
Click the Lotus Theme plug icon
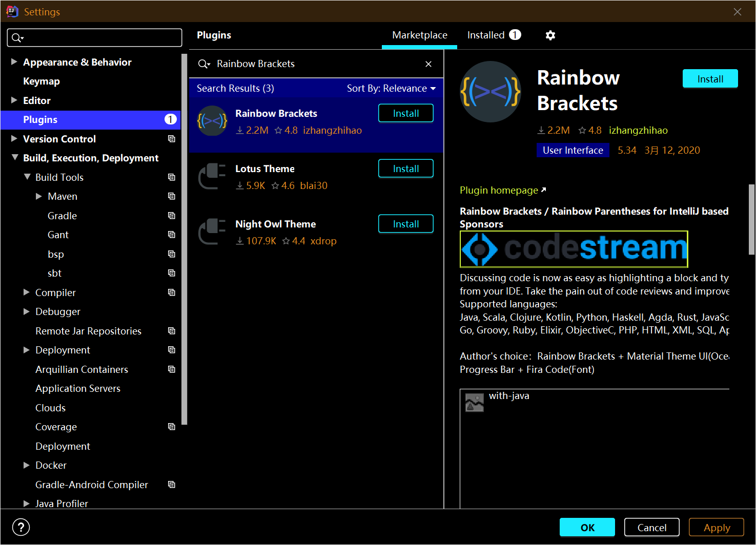[212, 176]
